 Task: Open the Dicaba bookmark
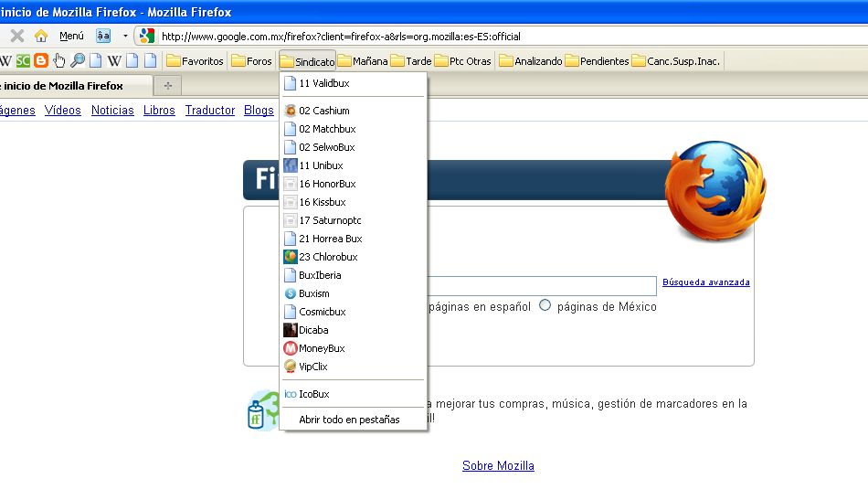point(354,330)
